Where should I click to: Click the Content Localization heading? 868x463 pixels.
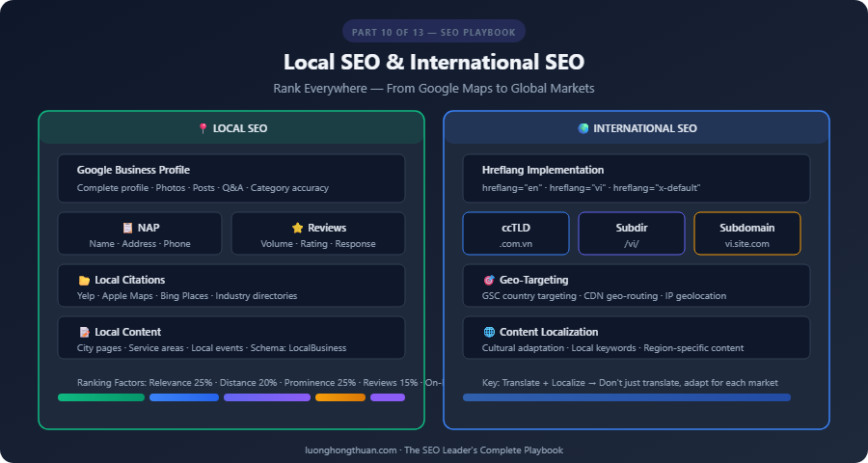[x=549, y=332]
